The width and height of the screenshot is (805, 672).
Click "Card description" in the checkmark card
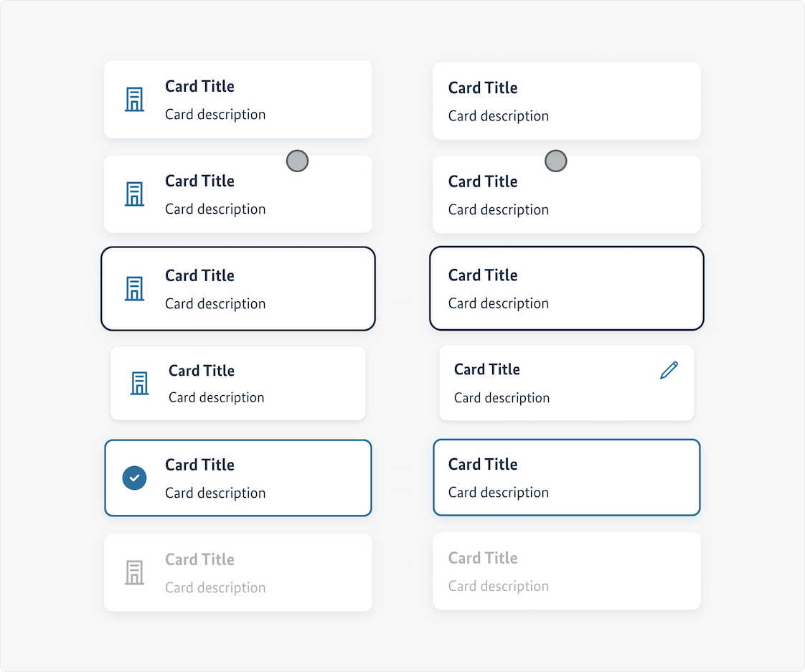pyautogui.click(x=215, y=493)
